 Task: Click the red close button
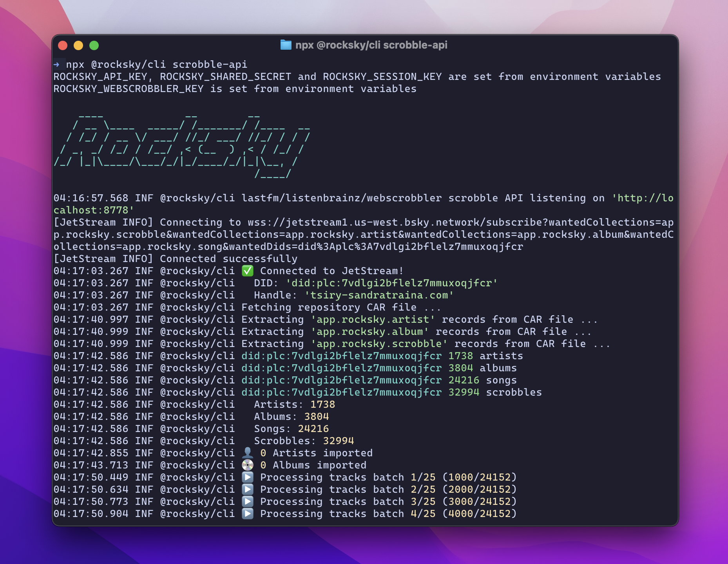tap(62, 45)
